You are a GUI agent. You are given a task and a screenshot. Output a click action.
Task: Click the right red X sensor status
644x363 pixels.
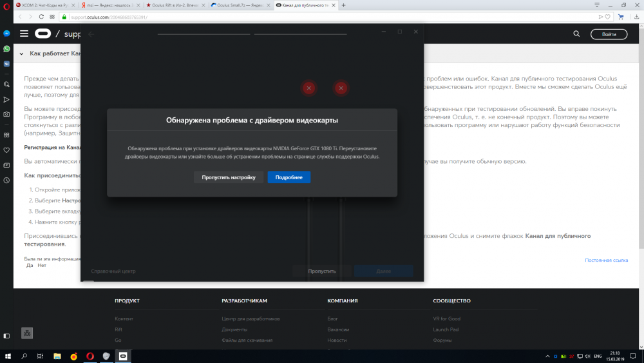(341, 88)
